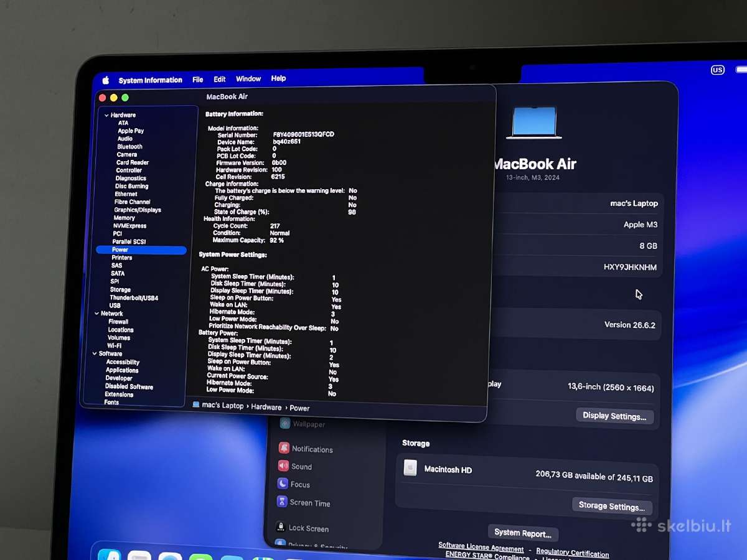Select Printers in the sidebar
The height and width of the screenshot is (560, 747).
click(x=122, y=258)
